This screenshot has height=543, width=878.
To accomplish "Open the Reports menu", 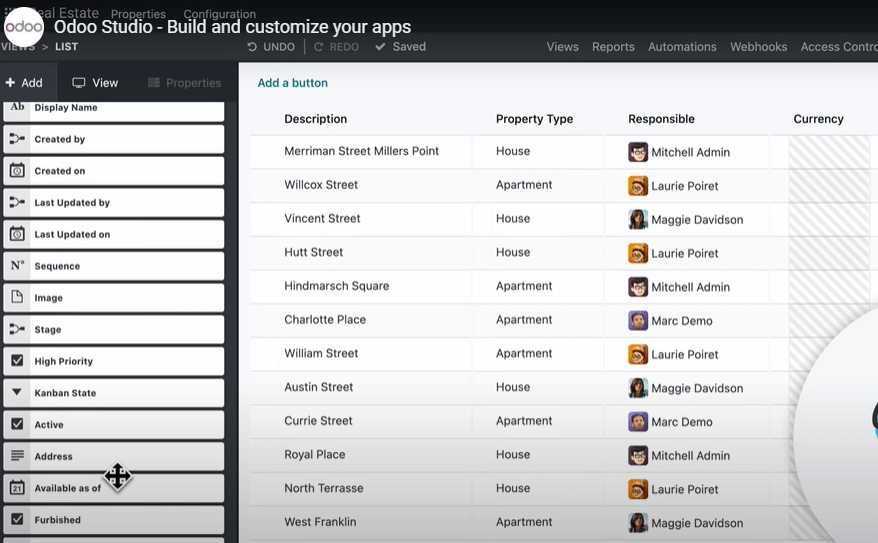I will (613, 47).
